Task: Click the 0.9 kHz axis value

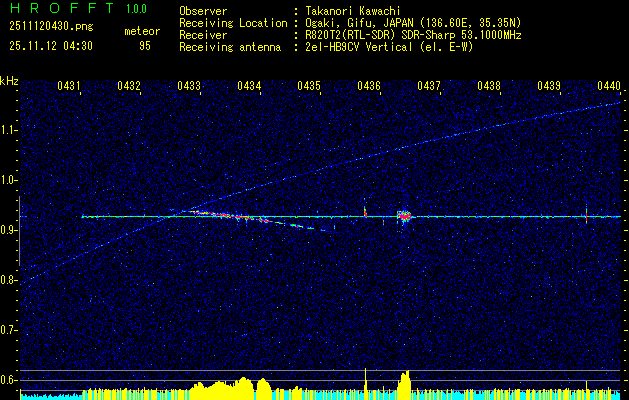Action: pyautogui.click(x=9, y=230)
